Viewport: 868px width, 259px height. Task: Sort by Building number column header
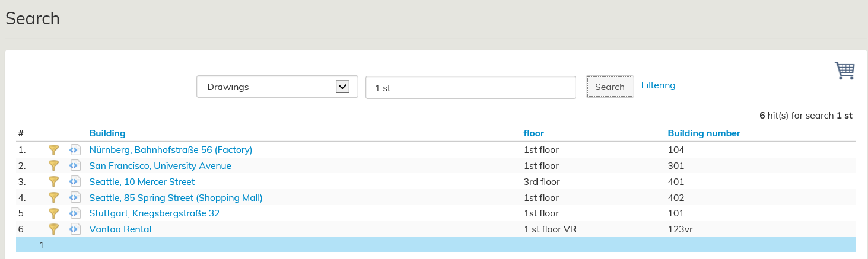click(x=704, y=133)
